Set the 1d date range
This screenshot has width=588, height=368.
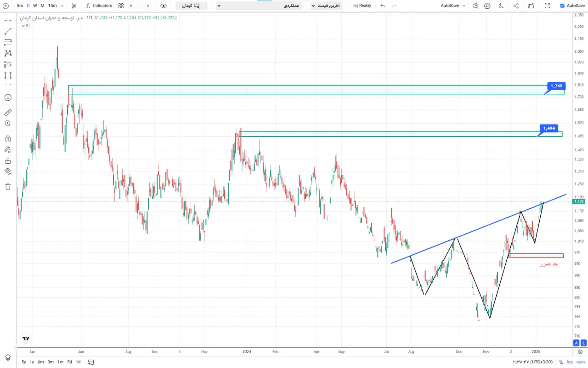point(78,362)
